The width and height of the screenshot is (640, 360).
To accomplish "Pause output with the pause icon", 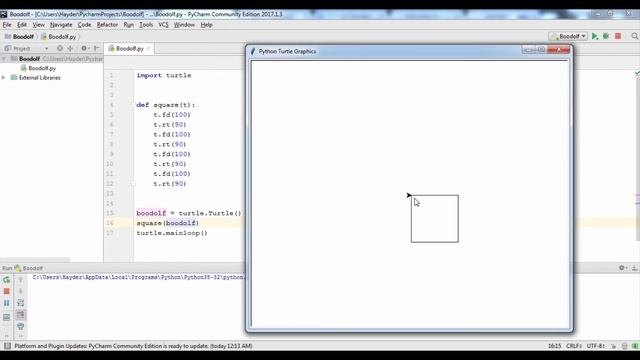I will point(7,303).
